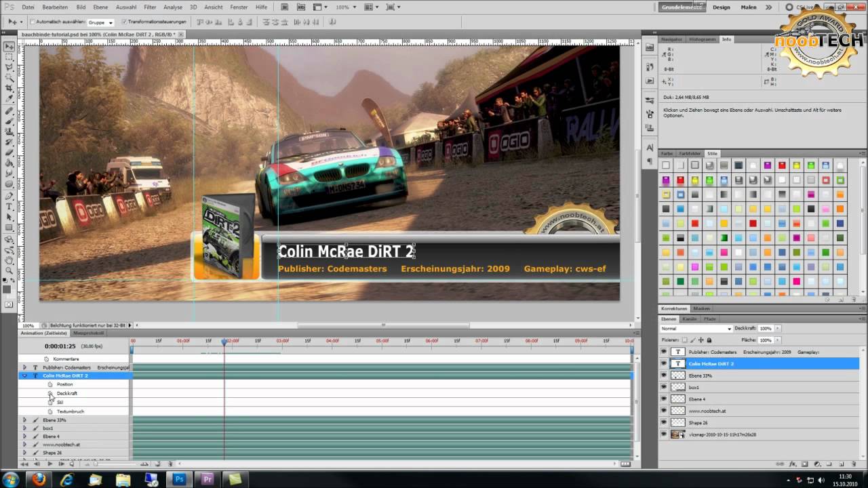868x488 pixels.
Task: Hide the Publisher: Codemasters text layer
Action: point(664,352)
